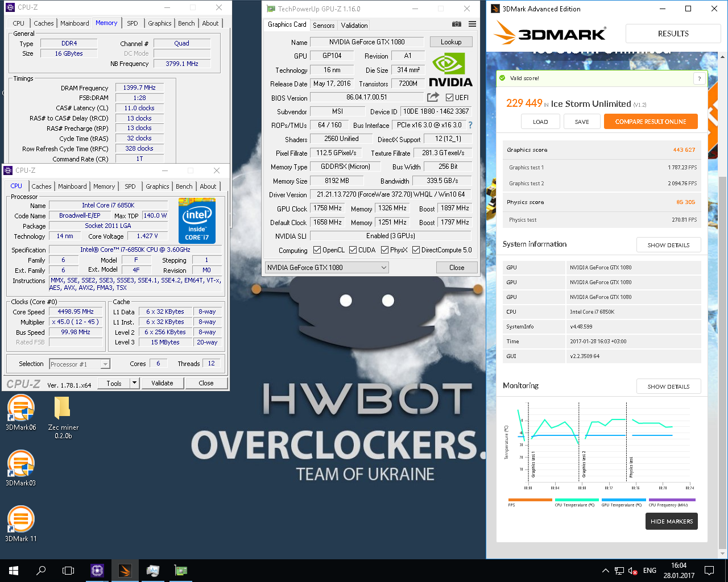Click the muted volume tray icon
Viewport: 728px width, 582px height.
[632, 571]
